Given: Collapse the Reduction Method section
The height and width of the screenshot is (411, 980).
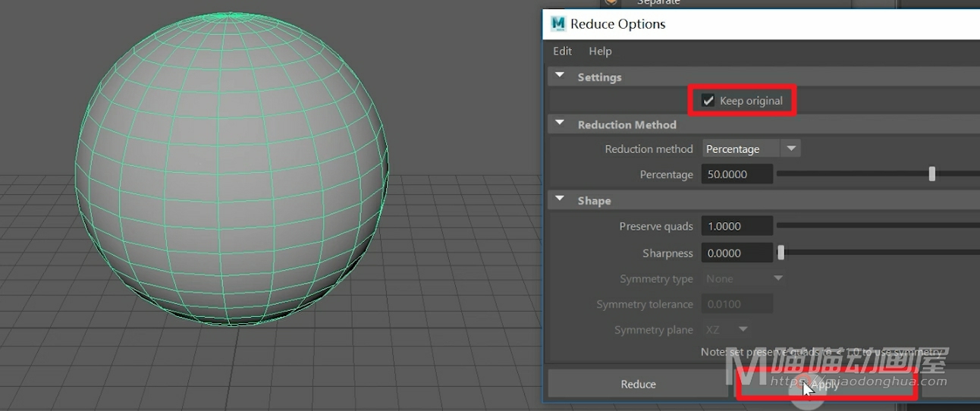Looking at the screenshot, I should [x=560, y=124].
